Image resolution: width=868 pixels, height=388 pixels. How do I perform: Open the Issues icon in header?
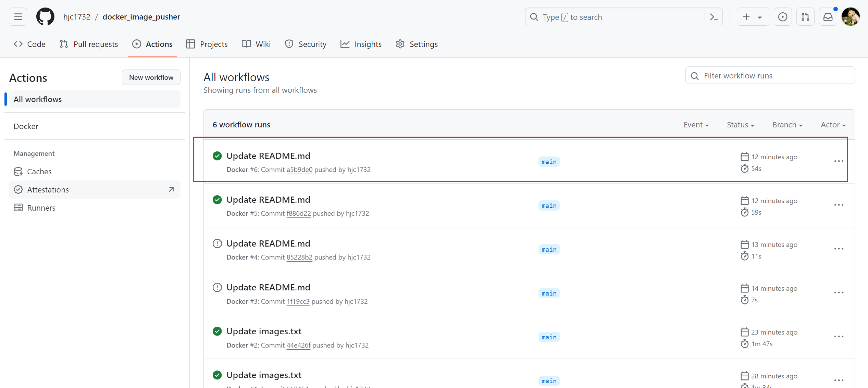tap(783, 17)
